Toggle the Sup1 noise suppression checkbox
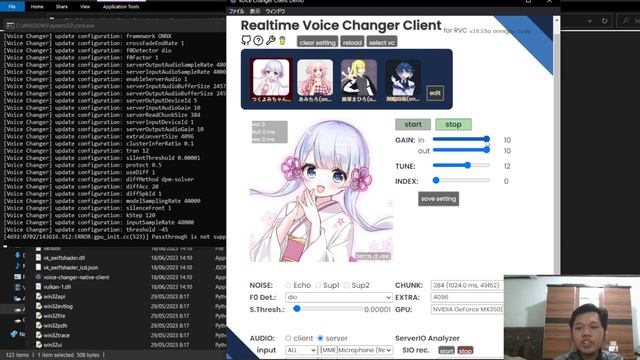The height and width of the screenshot is (360, 640). (318, 285)
